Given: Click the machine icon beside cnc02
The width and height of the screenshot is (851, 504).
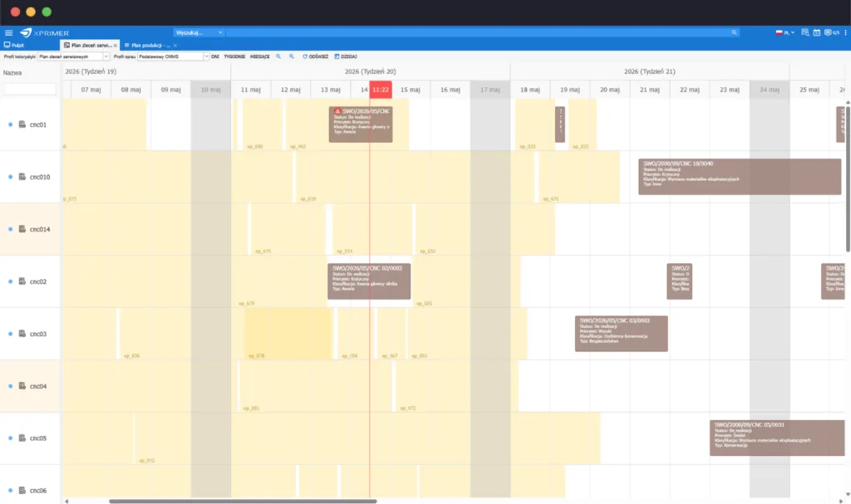Looking at the screenshot, I should [22, 281].
